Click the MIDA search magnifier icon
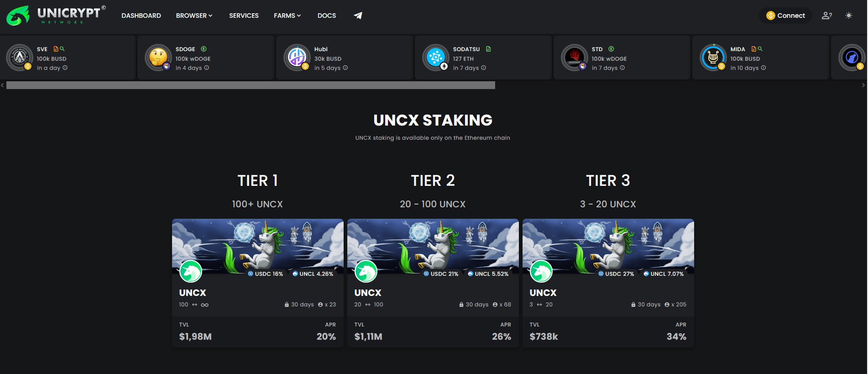Viewport: 868px width, 374px height. point(760,49)
